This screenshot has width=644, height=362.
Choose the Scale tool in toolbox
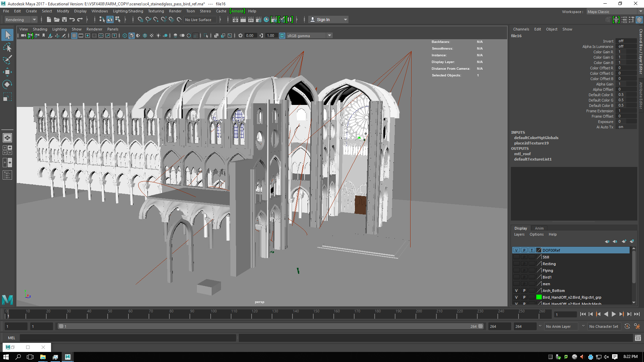[7, 97]
